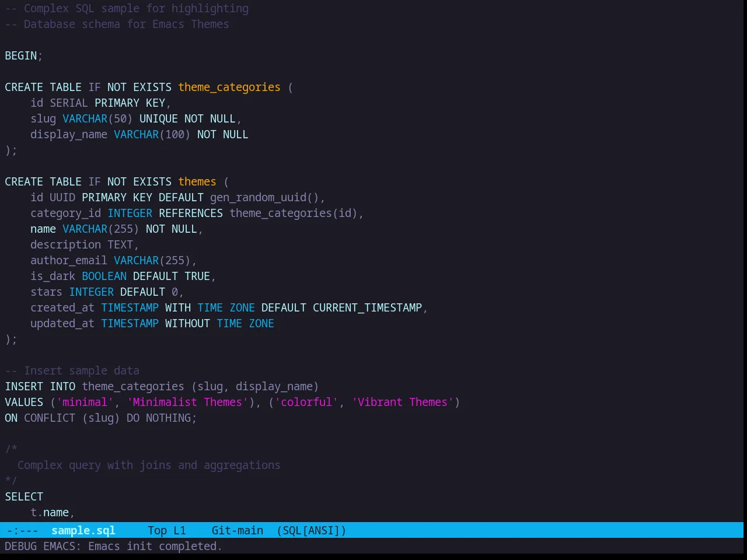Click the 'colorful' string literal
This screenshot has height=560, width=747.
tap(306, 402)
